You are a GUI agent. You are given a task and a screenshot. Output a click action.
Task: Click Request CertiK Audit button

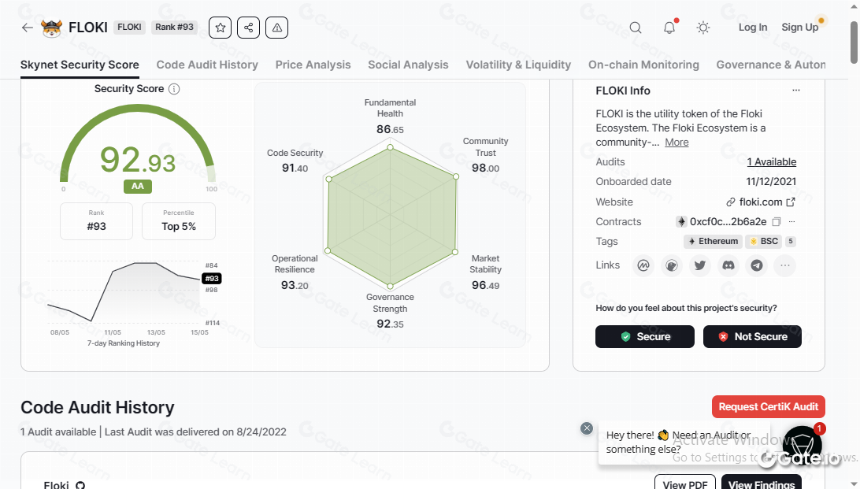pyautogui.click(x=768, y=407)
